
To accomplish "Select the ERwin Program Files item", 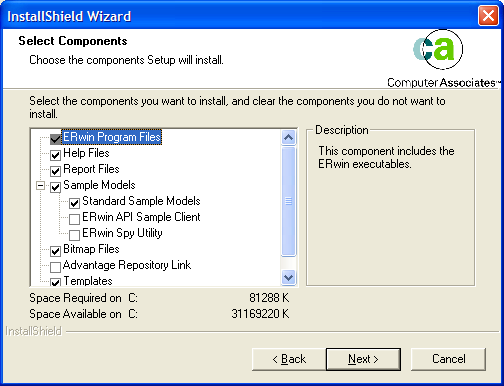I will [x=112, y=137].
